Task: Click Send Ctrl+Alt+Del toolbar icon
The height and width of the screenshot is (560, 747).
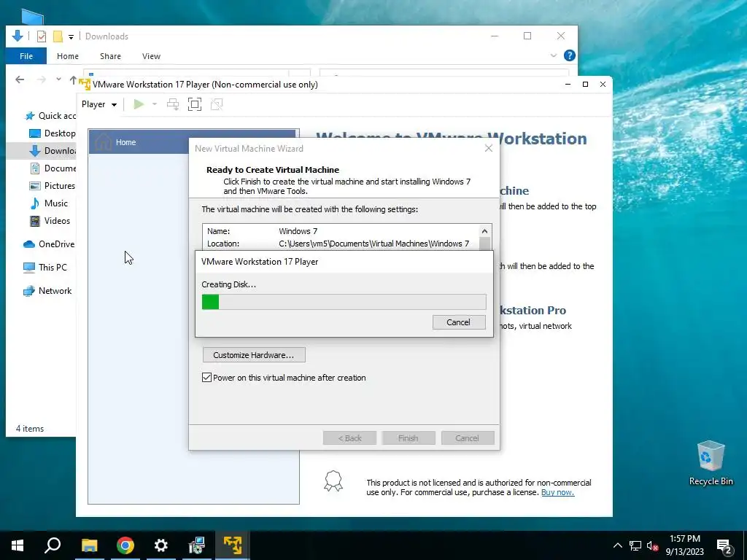Action: pyautogui.click(x=172, y=104)
